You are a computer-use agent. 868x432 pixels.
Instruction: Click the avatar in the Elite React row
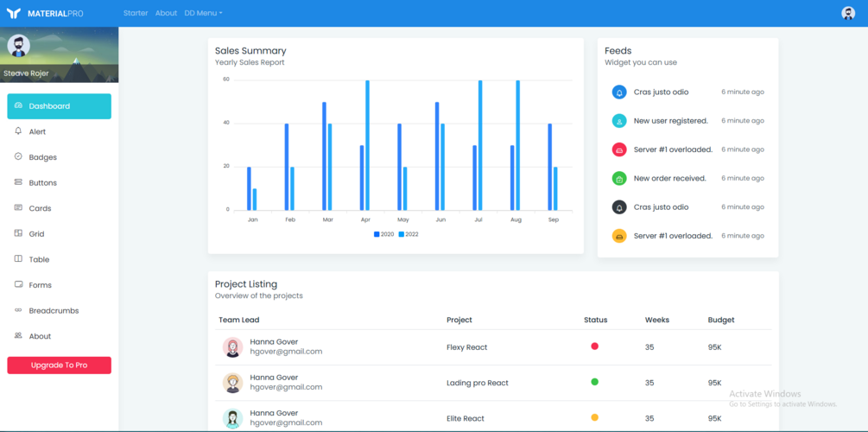coord(232,418)
